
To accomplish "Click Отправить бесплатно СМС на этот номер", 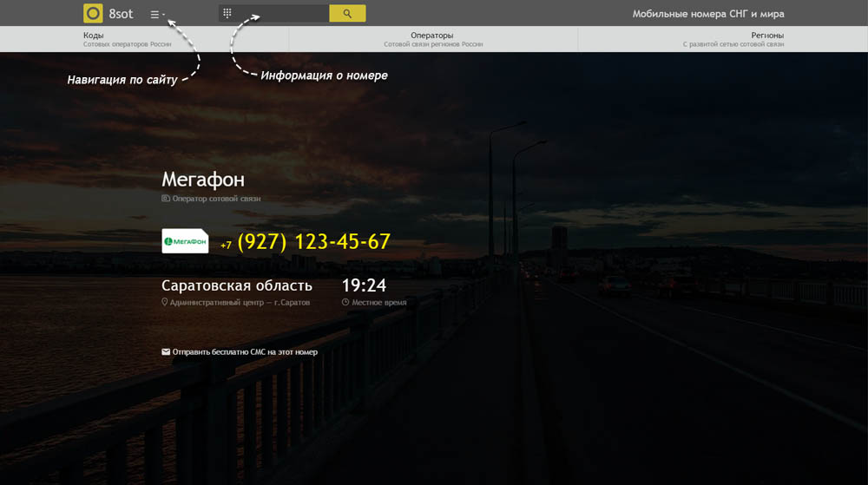I will (245, 351).
